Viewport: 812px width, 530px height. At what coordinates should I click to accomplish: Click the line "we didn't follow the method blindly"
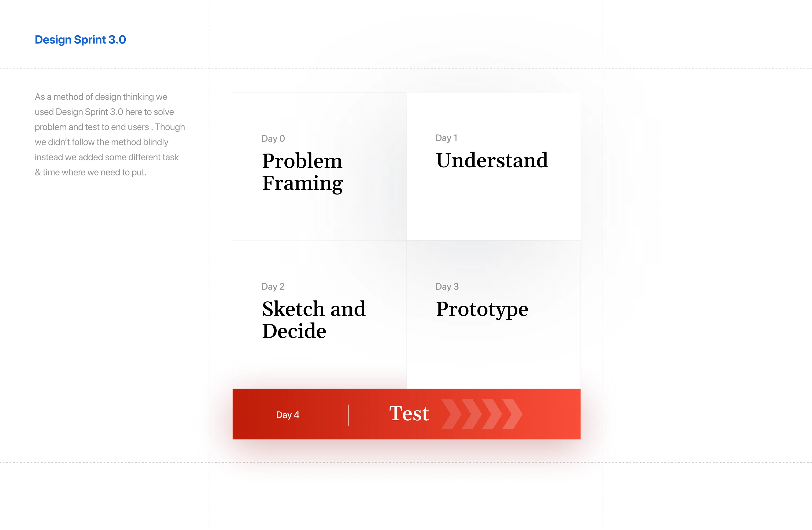tap(102, 142)
